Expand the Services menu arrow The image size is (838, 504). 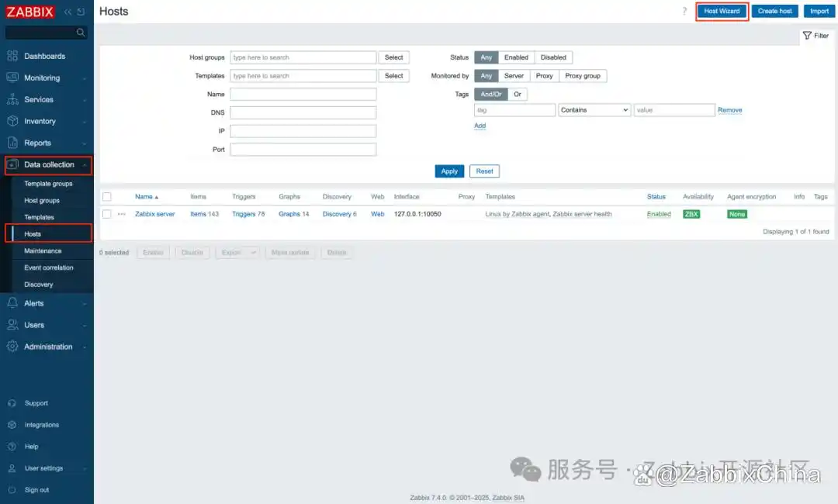[x=85, y=100]
